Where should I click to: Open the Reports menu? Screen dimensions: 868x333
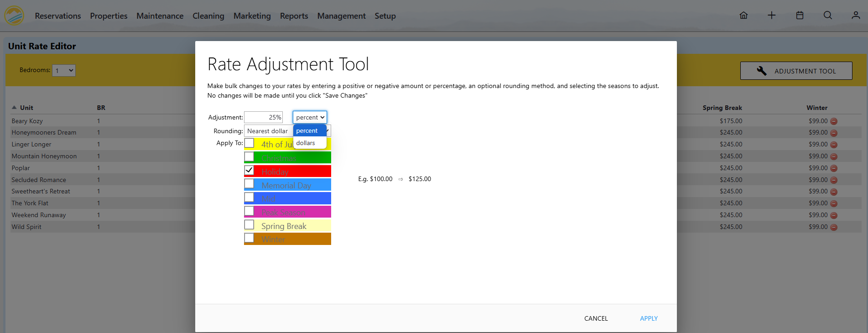pos(294,16)
